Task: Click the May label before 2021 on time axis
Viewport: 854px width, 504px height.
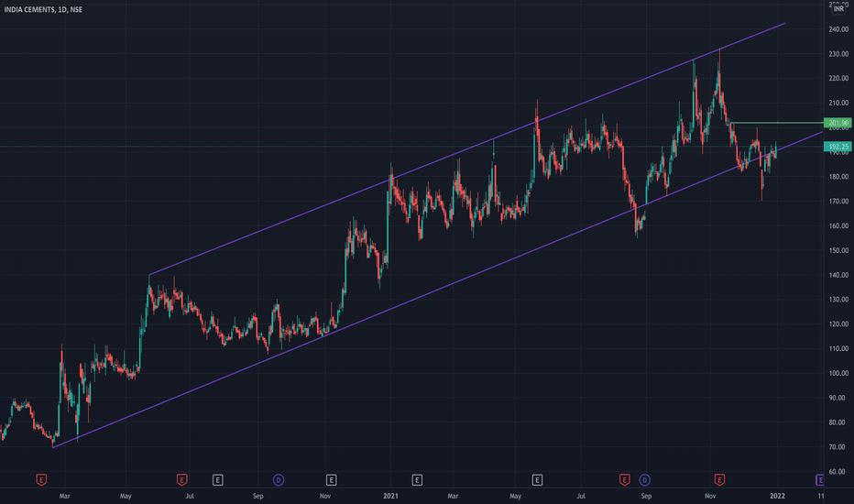Action: tap(126, 496)
